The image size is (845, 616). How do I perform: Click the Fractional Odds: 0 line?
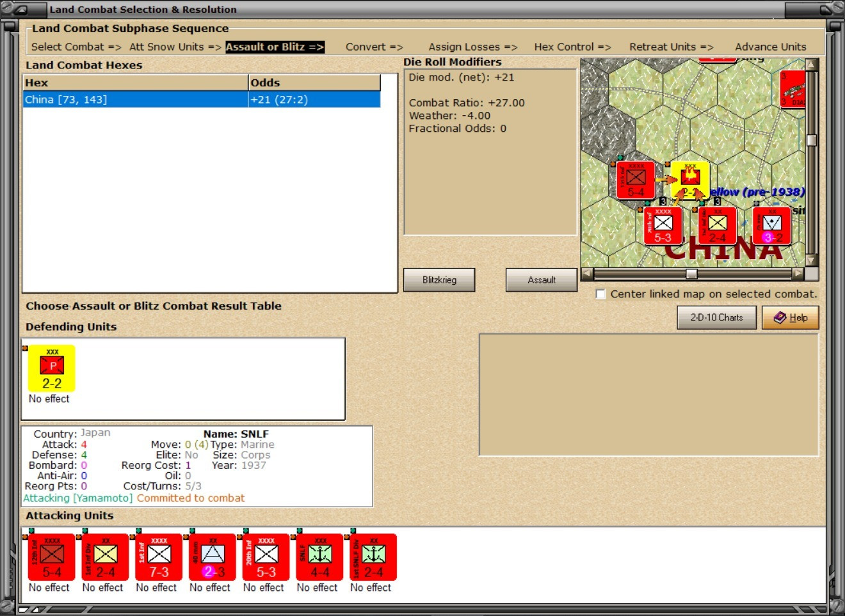point(458,129)
